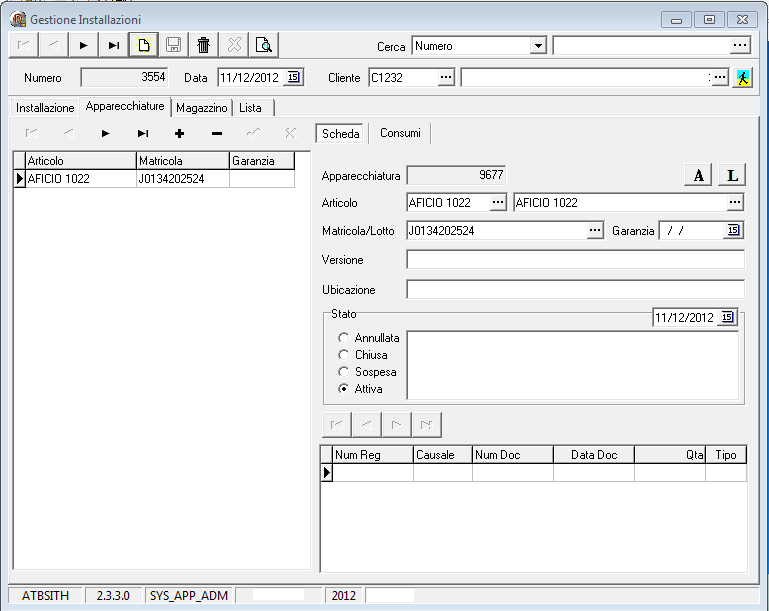Screen dimensions: 769x611
Task: Open Matricola/Lotto lookup button
Action: pyautogui.click(x=595, y=230)
